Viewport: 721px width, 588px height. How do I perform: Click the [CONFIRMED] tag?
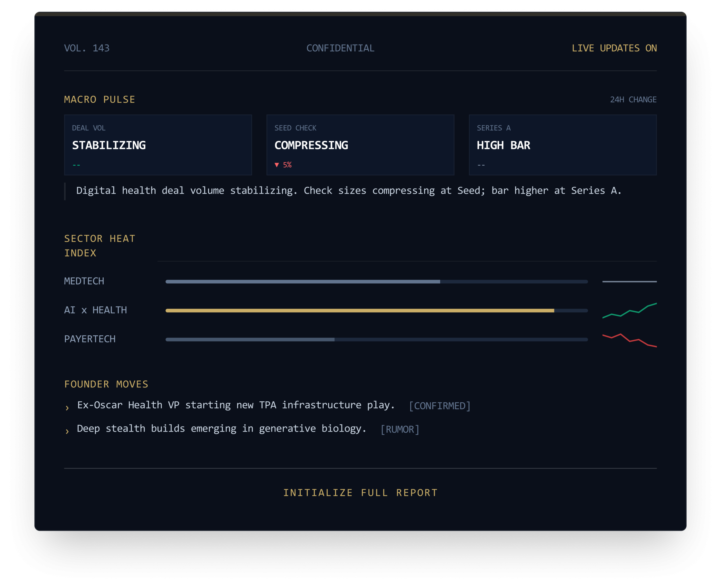(x=440, y=406)
